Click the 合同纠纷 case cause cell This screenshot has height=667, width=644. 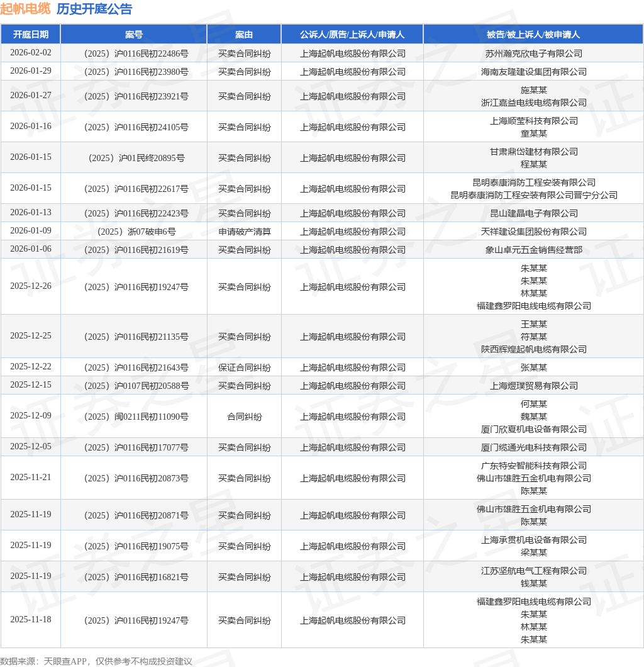244,417
